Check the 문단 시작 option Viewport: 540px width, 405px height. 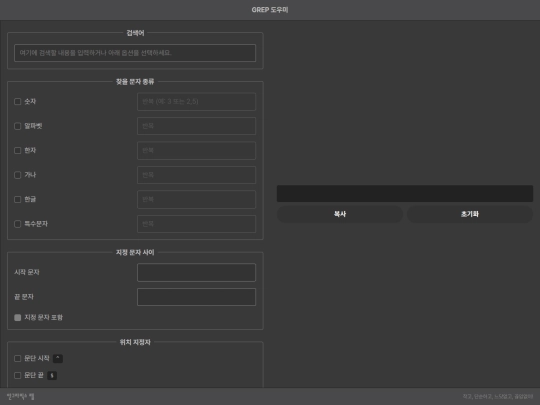point(18,359)
